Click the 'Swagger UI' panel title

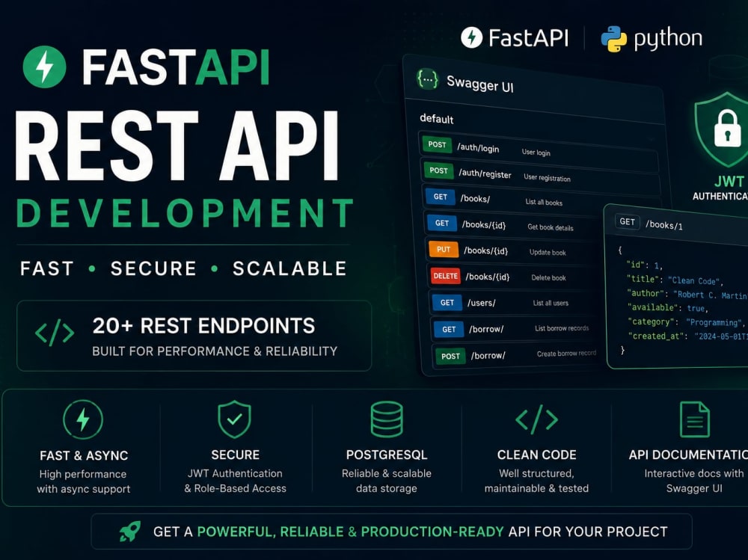[480, 84]
